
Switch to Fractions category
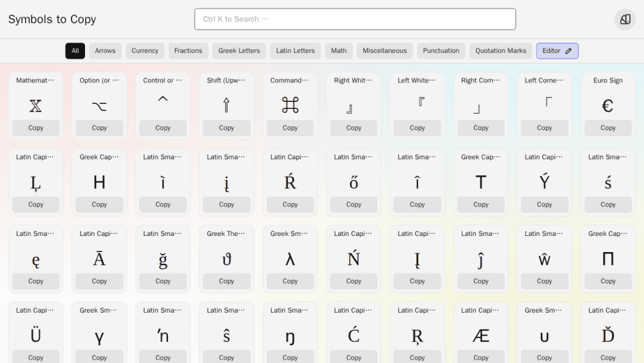click(188, 51)
